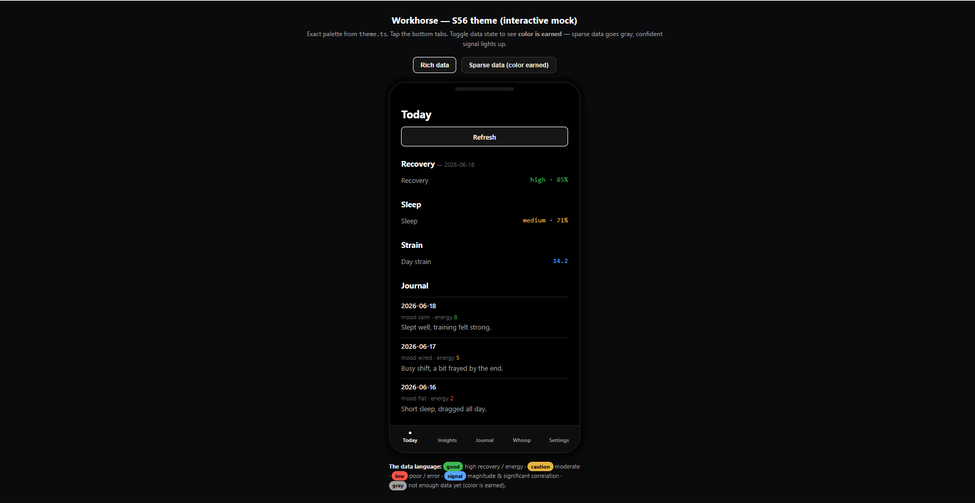Select journal entry dated 2026-06-18
The width and height of the screenshot is (975, 503).
point(484,317)
